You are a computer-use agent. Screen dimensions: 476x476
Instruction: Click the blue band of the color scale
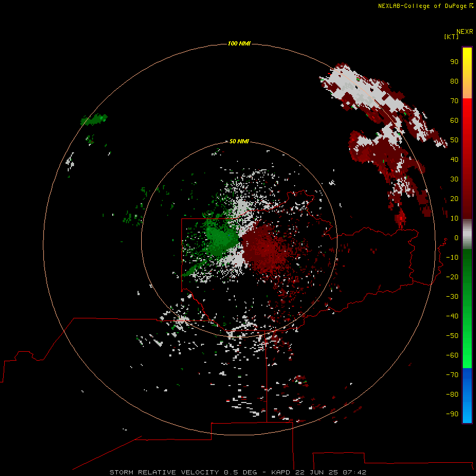click(x=467, y=395)
